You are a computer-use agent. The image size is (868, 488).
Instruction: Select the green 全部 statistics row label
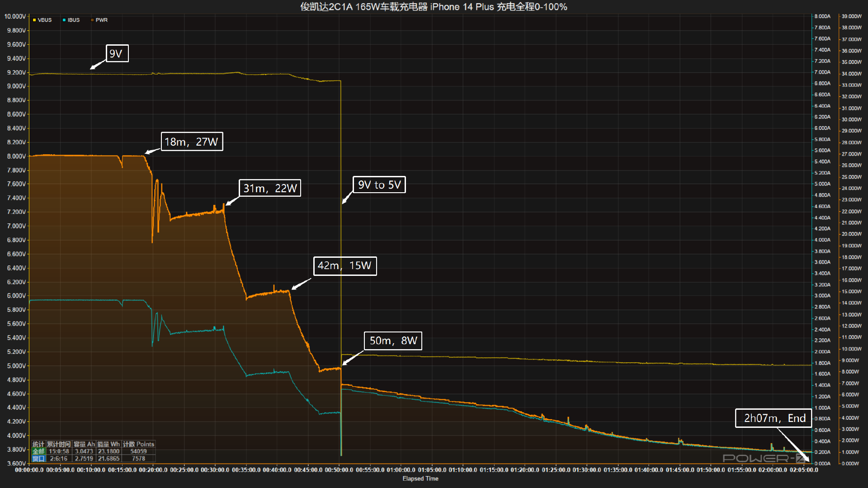[x=38, y=451]
